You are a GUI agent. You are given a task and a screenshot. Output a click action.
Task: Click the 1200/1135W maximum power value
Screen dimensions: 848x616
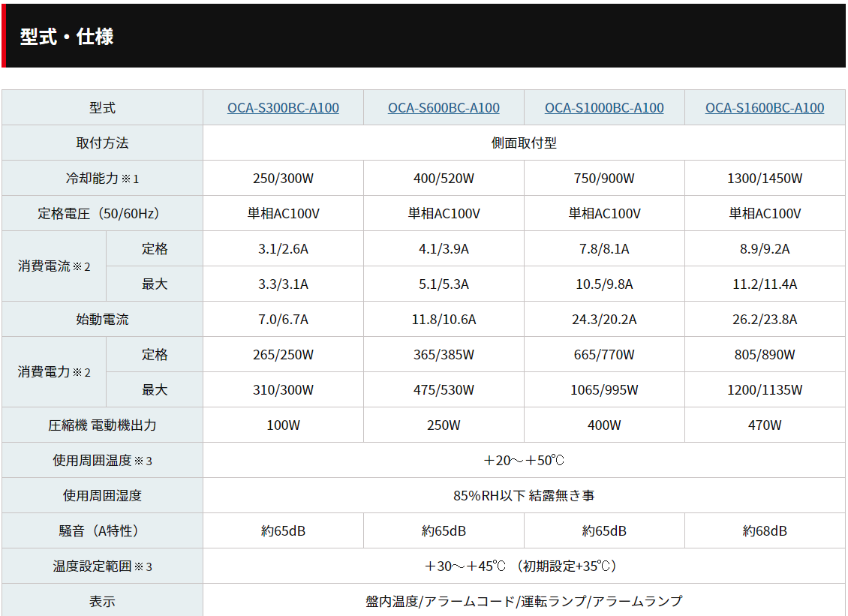(765, 389)
